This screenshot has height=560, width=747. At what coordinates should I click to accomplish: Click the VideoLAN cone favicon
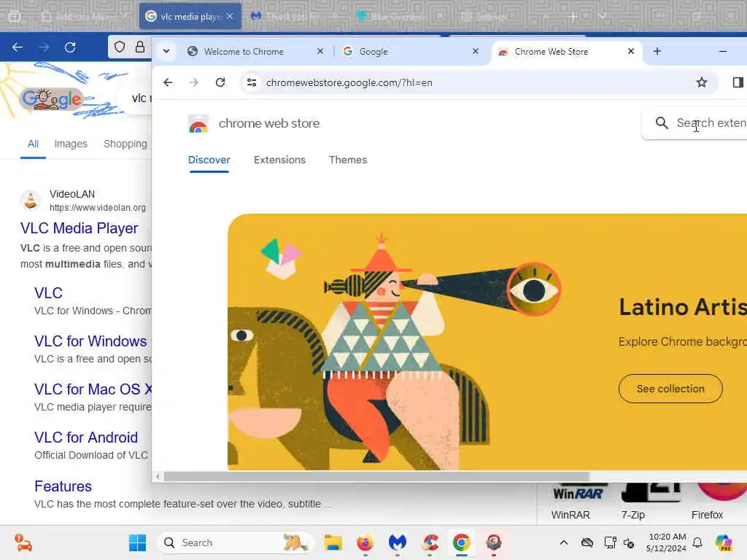point(31,201)
